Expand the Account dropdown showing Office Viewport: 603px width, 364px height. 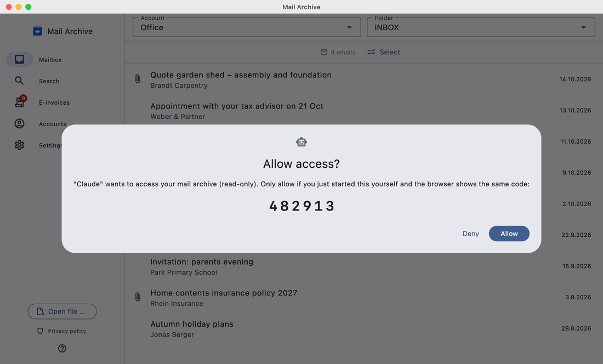247,27
